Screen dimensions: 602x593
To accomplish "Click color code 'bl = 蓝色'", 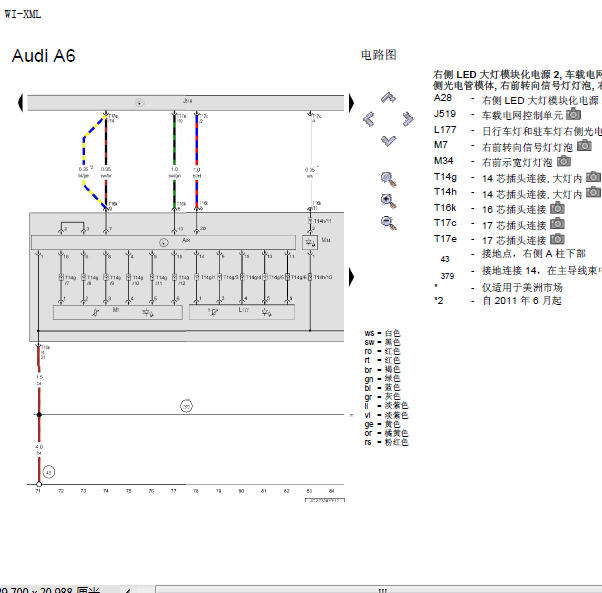I will [382, 388].
